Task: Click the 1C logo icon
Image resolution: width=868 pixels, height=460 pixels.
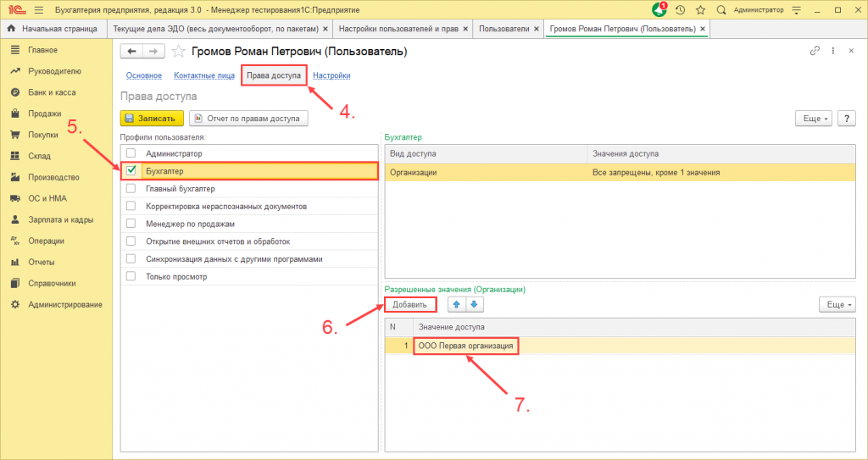Action: [x=17, y=10]
